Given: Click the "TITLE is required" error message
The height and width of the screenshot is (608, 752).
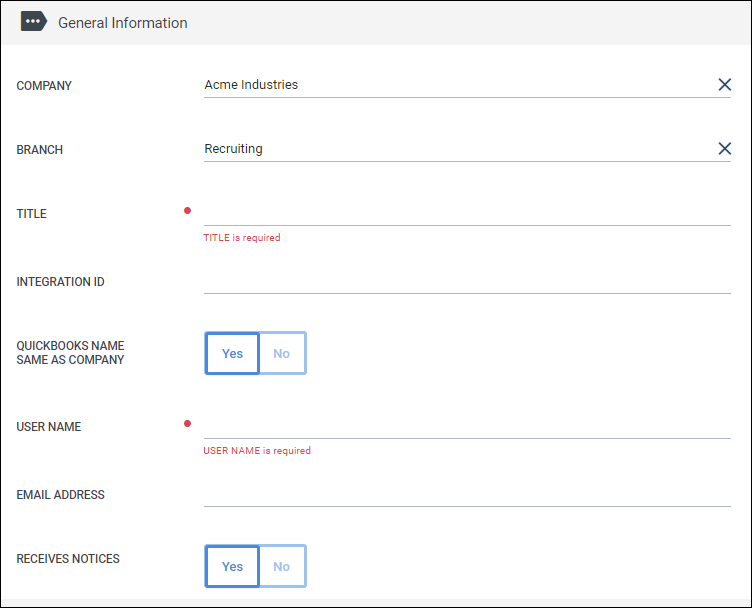Looking at the screenshot, I should (x=242, y=238).
